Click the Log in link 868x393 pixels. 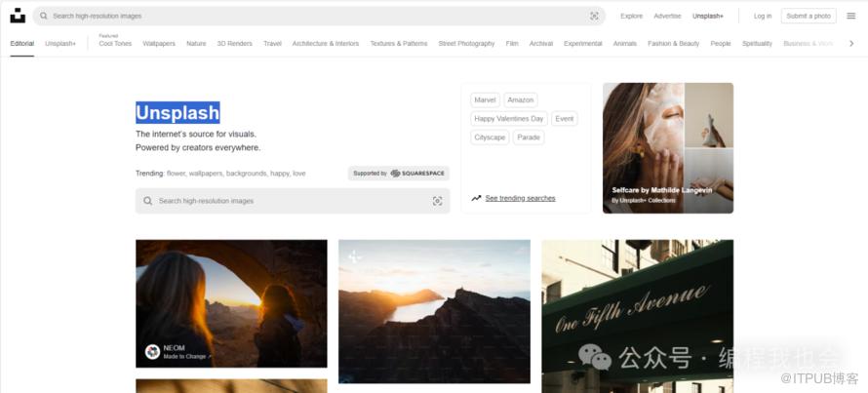pos(762,17)
